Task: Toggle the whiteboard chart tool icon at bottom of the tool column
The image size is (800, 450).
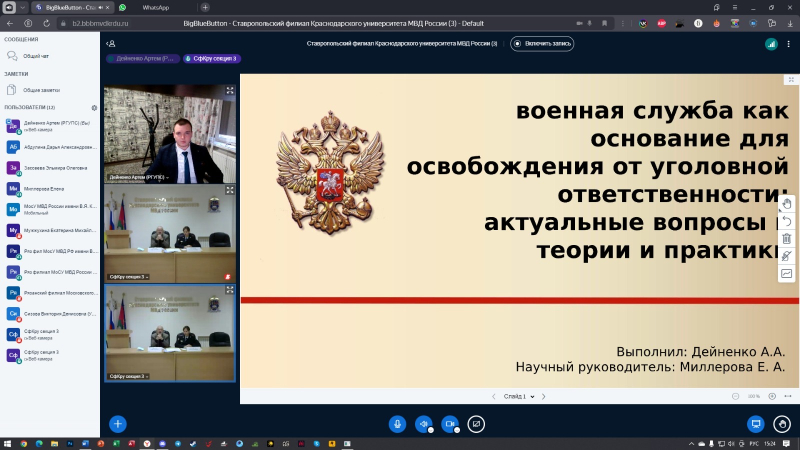Action: tap(787, 273)
